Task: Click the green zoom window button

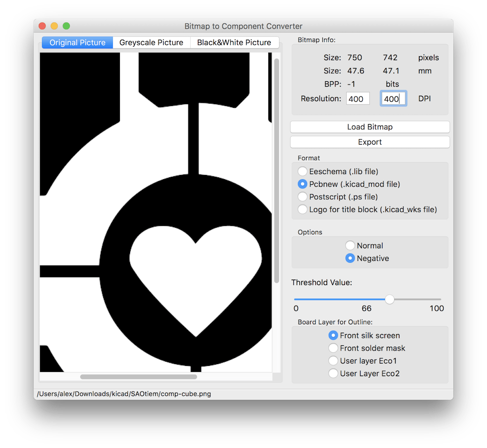Action: click(66, 26)
